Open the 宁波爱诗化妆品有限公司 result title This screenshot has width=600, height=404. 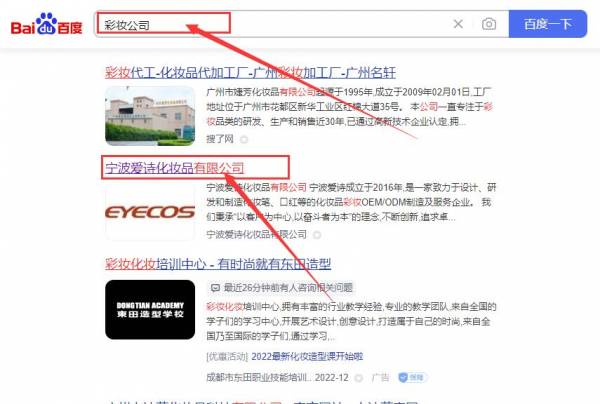pyautogui.click(x=174, y=168)
